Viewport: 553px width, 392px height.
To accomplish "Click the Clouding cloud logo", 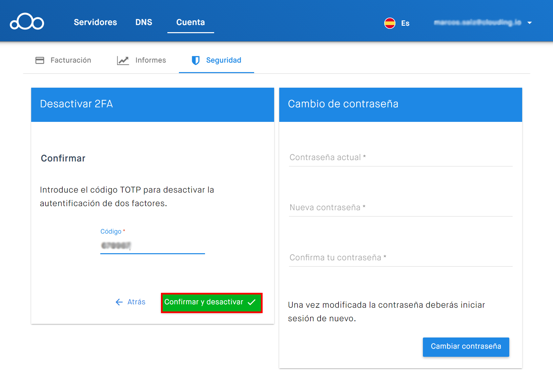I will 27,21.
